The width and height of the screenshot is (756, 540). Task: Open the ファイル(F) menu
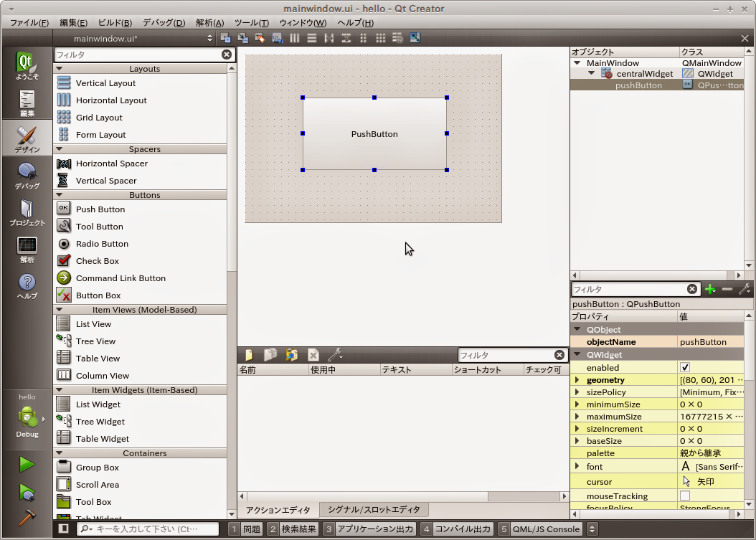tap(29, 23)
